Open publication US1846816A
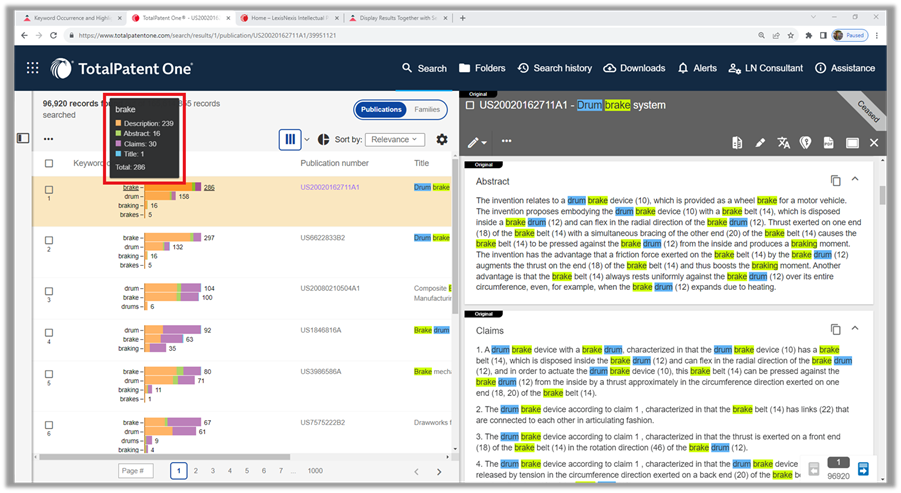Viewport: 901px width, 493px height. click(321, 330)
